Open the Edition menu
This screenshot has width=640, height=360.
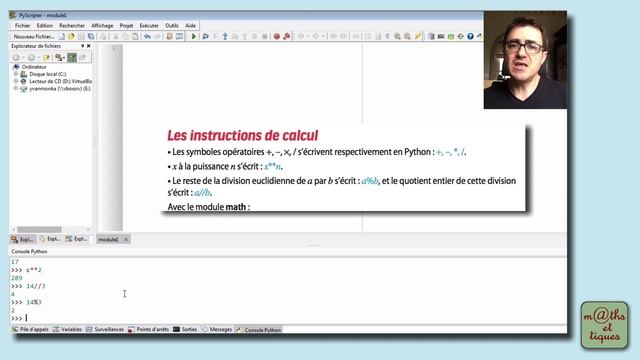pos(44,25)
